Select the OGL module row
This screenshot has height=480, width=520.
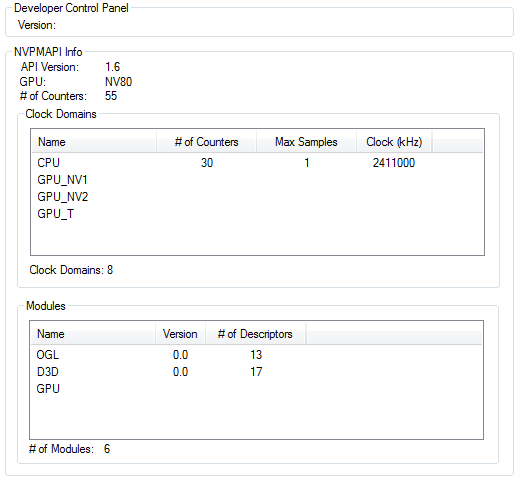[x=257, y=355]
